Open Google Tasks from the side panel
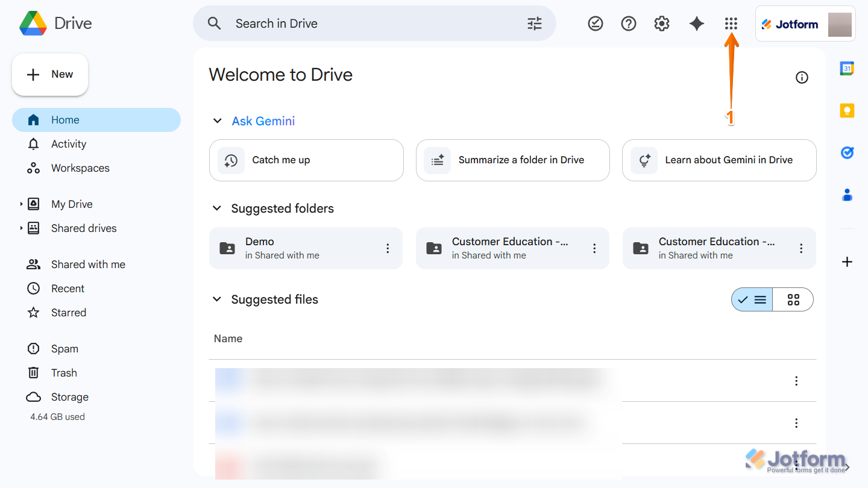Viewport: 868px width, 488px height. click(847, 152)
